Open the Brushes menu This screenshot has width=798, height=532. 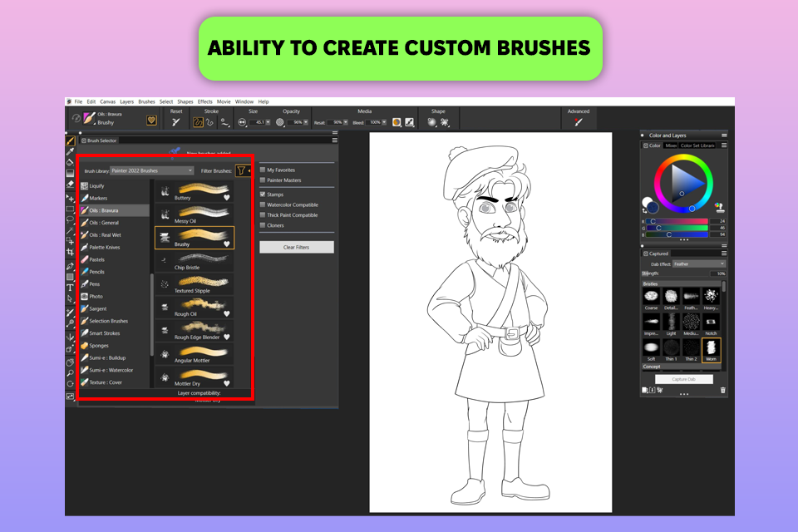146,101
